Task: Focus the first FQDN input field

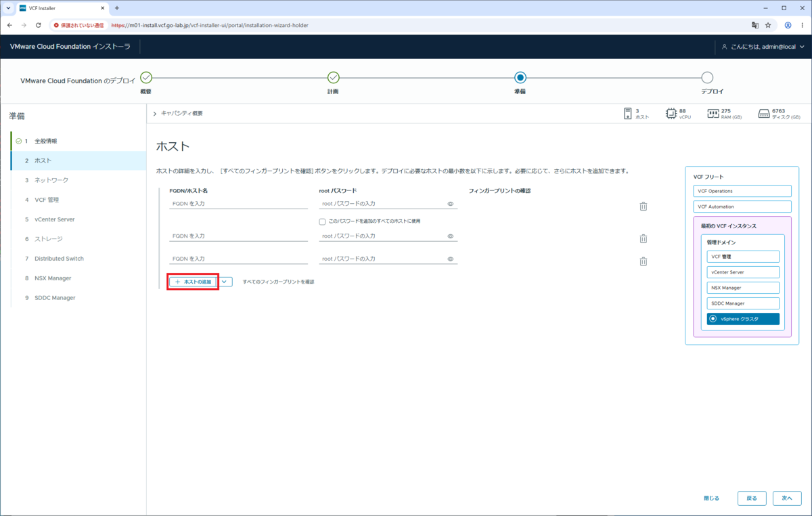Action: pos(239,204)
